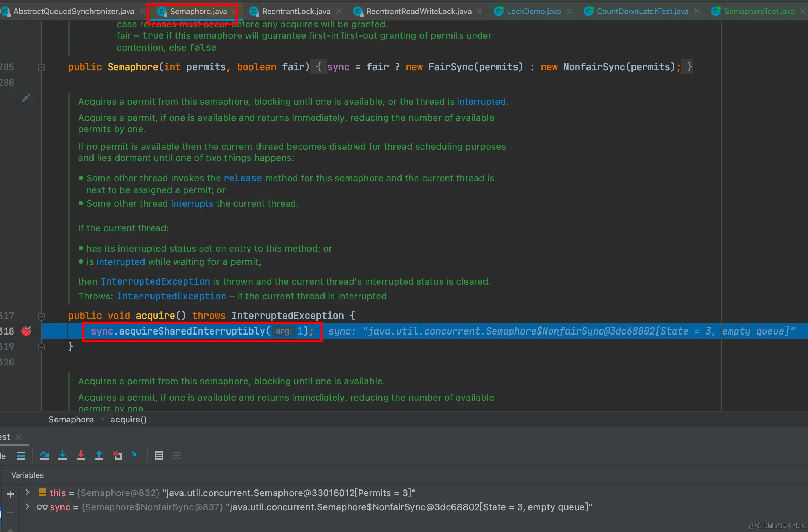The width and height of the screenshot is (808, 532).
Task: Expand the 'sync' variable node
Action: (x=27, y=507)
